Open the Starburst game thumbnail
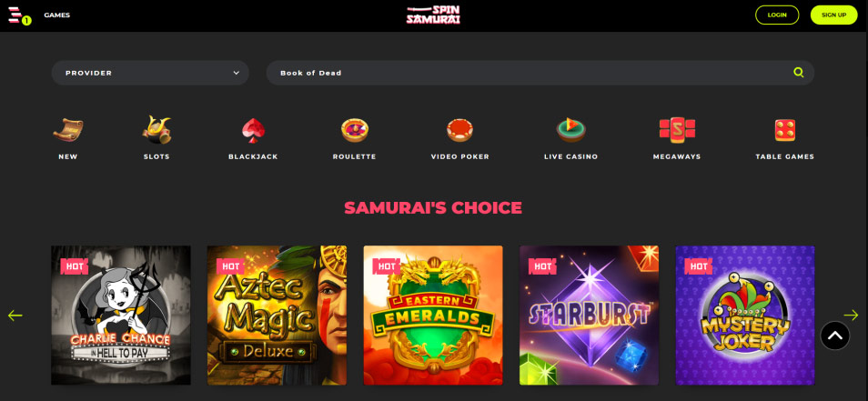 [589, 316]
